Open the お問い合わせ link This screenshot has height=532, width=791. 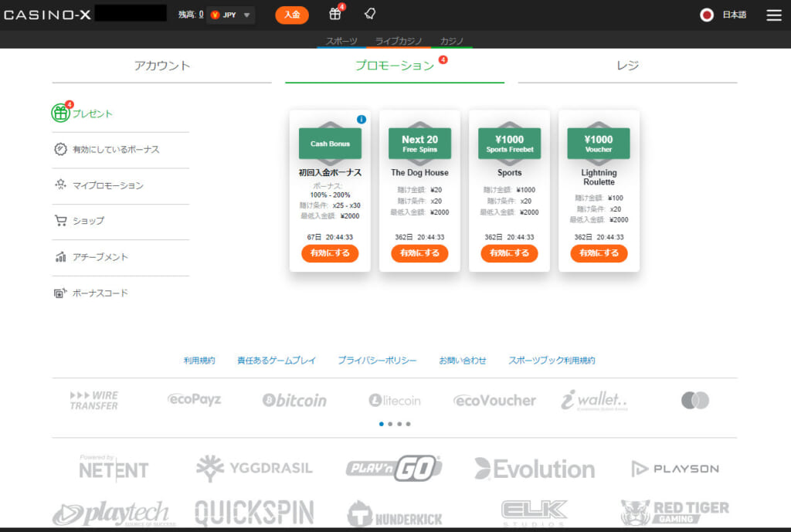point(463,361)
